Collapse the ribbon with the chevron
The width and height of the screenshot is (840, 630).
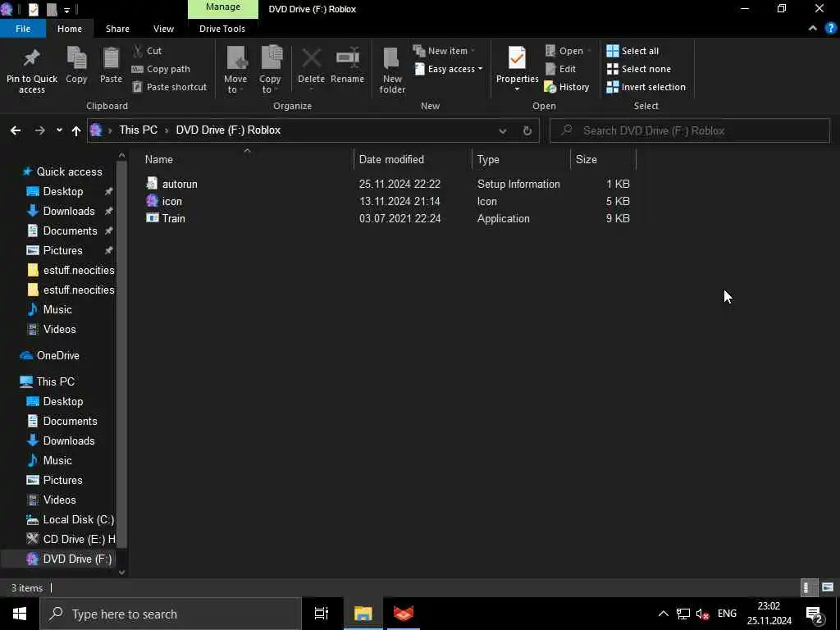click(813, 29)
